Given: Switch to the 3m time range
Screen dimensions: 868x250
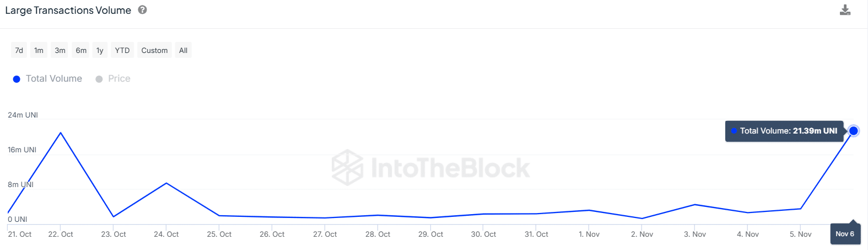Looking at the screenshot, I should click(60, 50).
